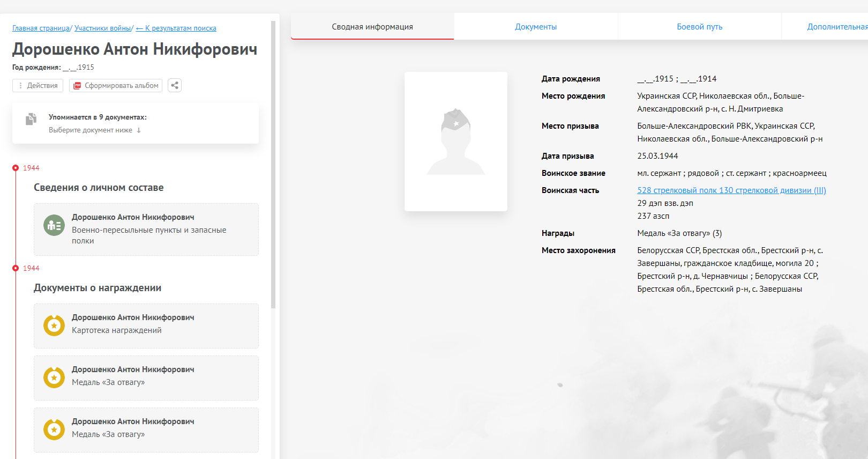Click the first 1944 timeline marker
The width and height of the screenshot is (868, 459).
[16, 168]
